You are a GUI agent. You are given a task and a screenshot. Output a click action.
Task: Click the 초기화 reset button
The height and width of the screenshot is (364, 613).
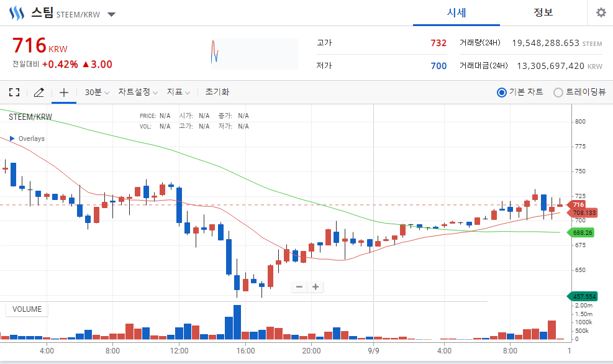pos(217,92)
